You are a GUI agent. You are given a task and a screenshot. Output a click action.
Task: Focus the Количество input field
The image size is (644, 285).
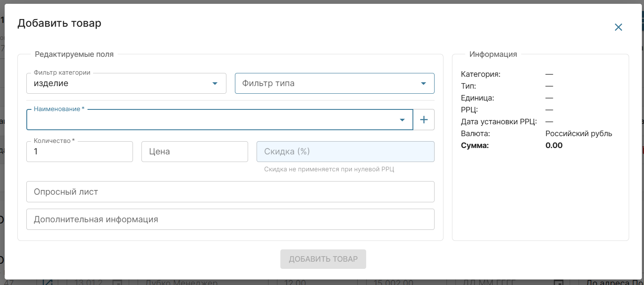(x=79, y=152)
